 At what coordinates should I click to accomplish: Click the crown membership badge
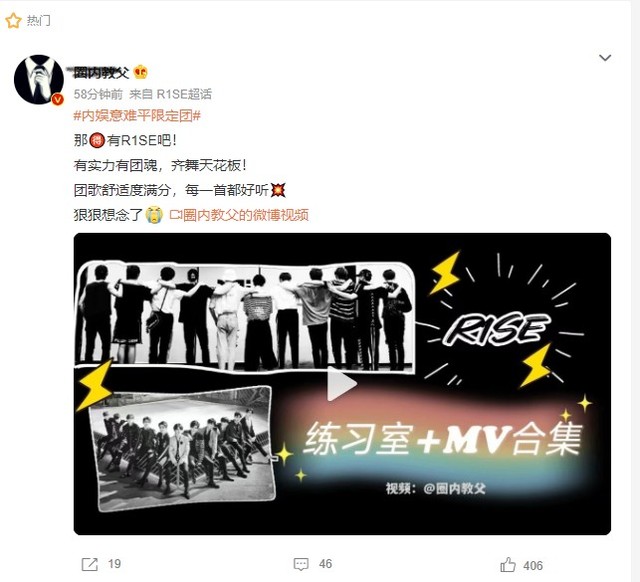[x=141, y=72]
